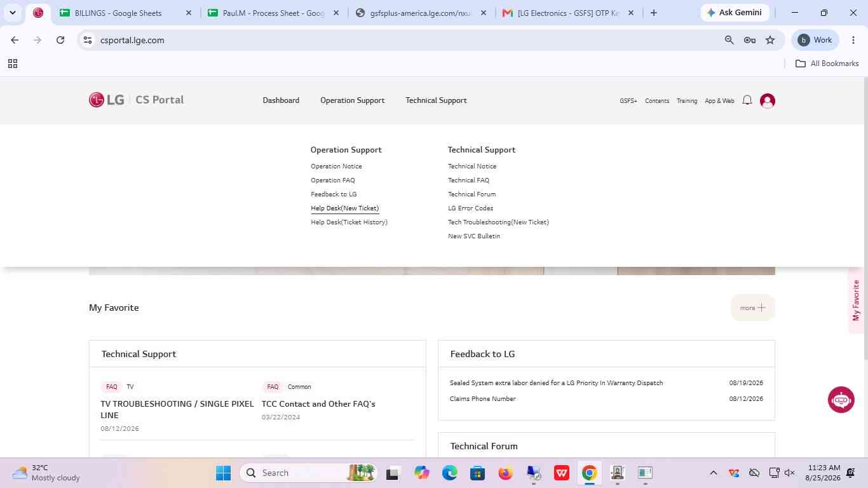Click the LG CS Portal logo
868x488 pixels.
coord(137,100)
